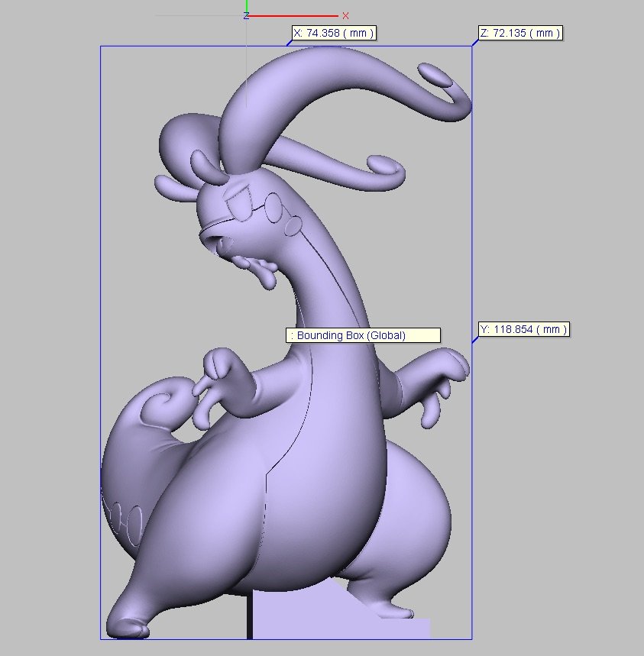Pick the round glasses lens on the model's face
Viewport: 644px width, 656px height.
click(x=273, y=204)
